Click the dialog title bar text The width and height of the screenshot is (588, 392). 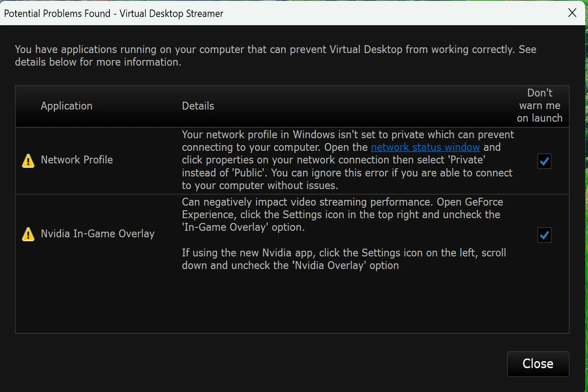click(113, 13)
